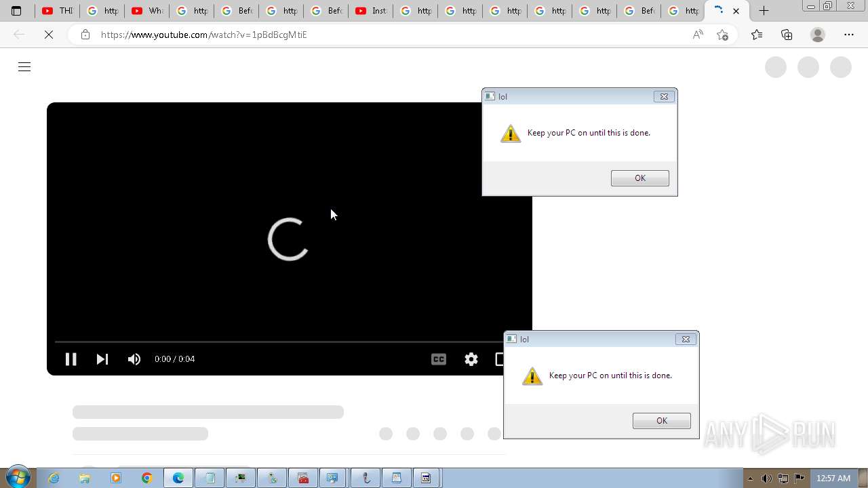Click OK in the upper lol dialog
This screenshot has width=868, height=488.
click(x=639, y=178)
